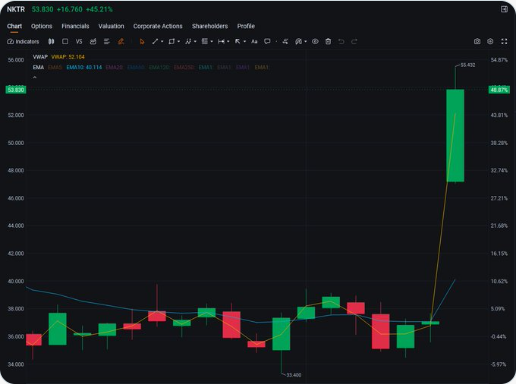The image size is (516, 384).
Task: Click the 33.400 low label
Action: tap(294, 375)
